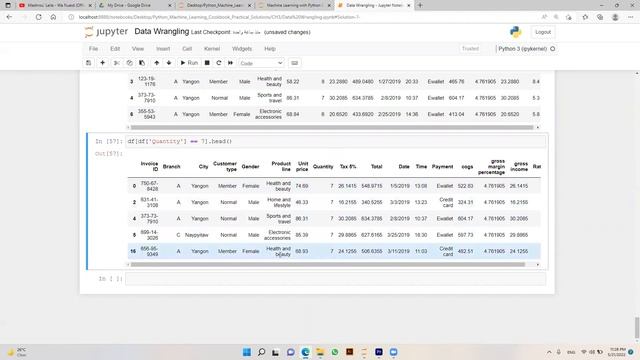Run the selected cell

[x=189, y=63]
